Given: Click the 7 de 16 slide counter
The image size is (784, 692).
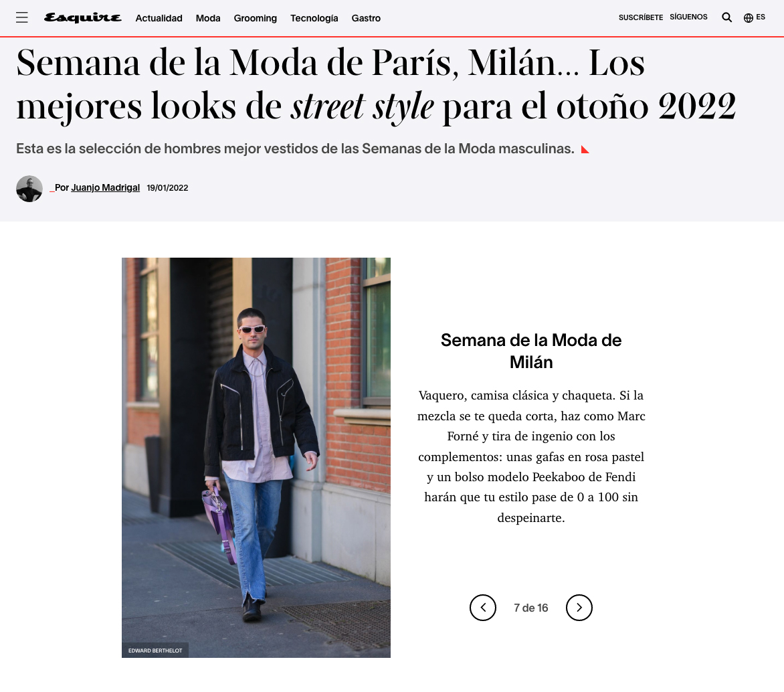Looking at the screenshot, I should (x=531, y=608).
